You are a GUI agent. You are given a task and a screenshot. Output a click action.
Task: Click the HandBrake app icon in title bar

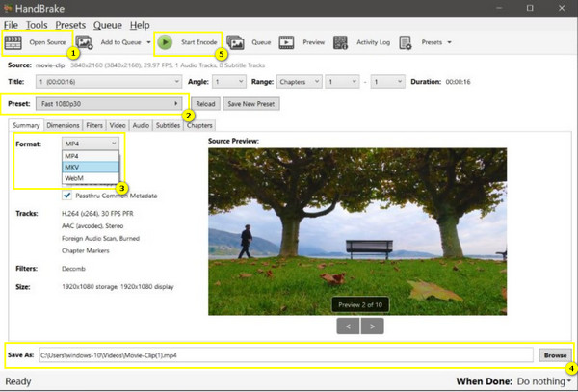(8, 8)
